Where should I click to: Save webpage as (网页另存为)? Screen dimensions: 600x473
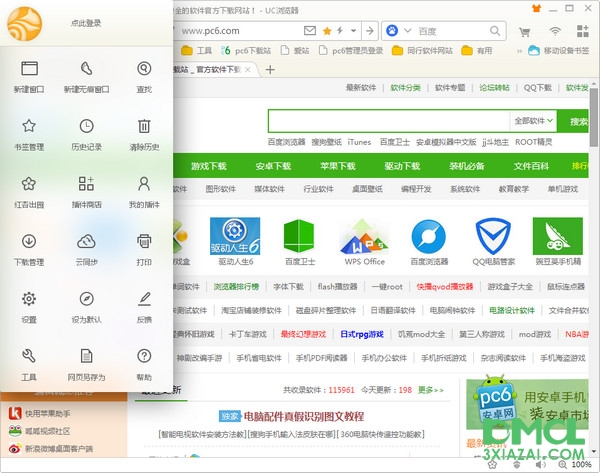click(x=86, y=365)
